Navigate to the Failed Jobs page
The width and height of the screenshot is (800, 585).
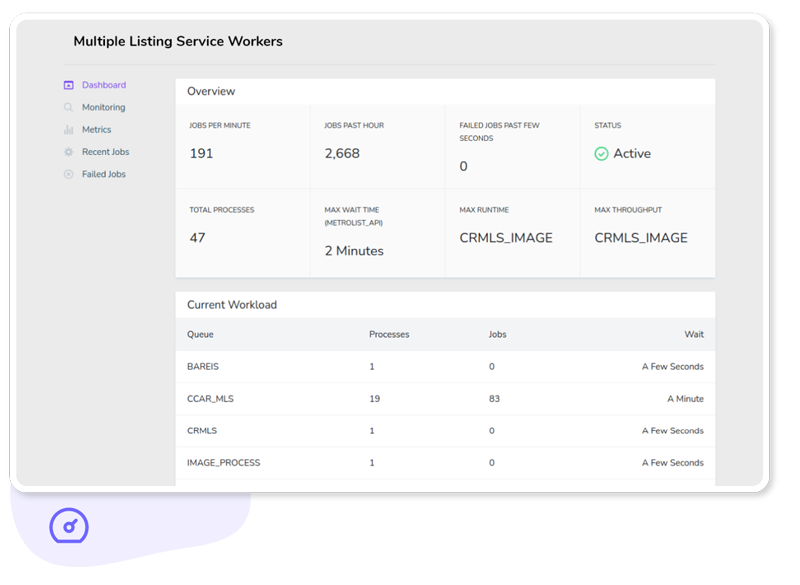pos(104,173)
